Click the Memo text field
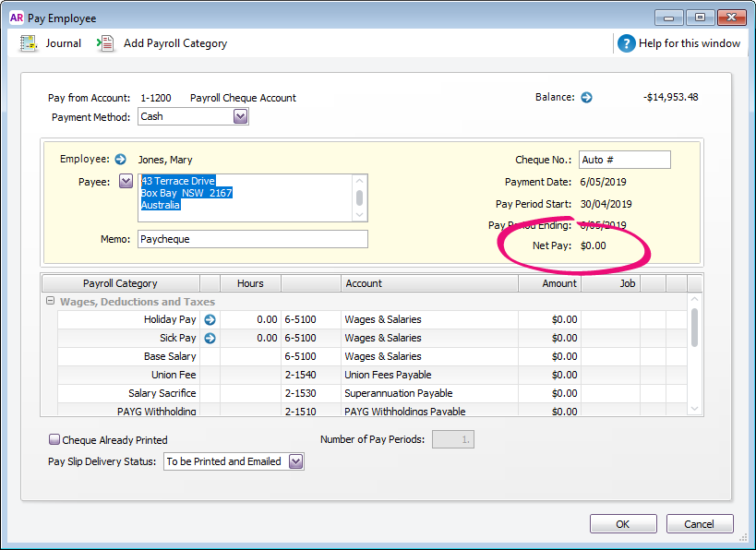756x550 pixels. pyautogui.click(x=252, y=239)
